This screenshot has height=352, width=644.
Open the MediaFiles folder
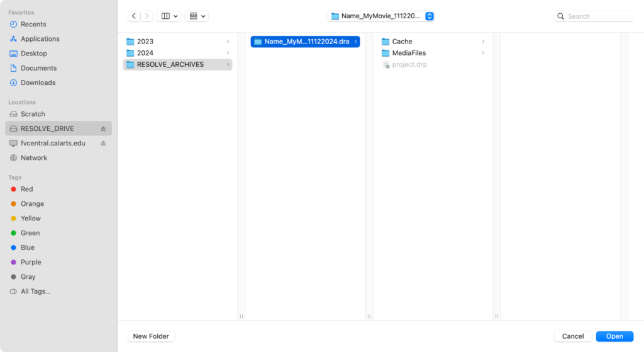coord(409,53)
